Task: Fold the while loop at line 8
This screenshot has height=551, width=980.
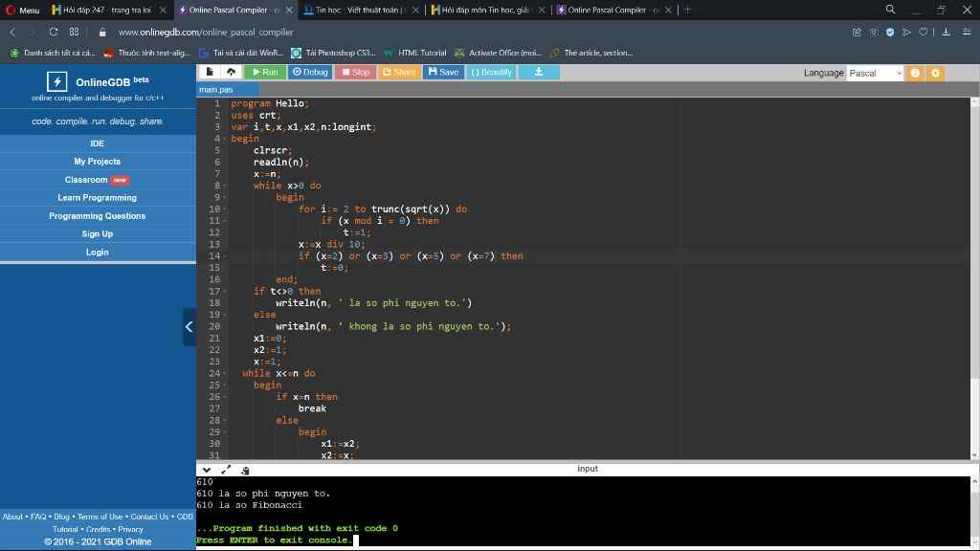Action: 225,186
